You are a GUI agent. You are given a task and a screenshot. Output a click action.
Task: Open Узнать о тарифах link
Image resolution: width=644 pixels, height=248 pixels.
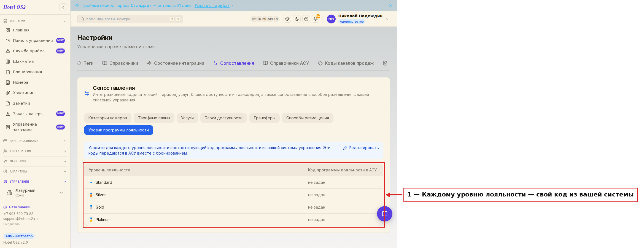pyautogui.click(x=212, y=6)
